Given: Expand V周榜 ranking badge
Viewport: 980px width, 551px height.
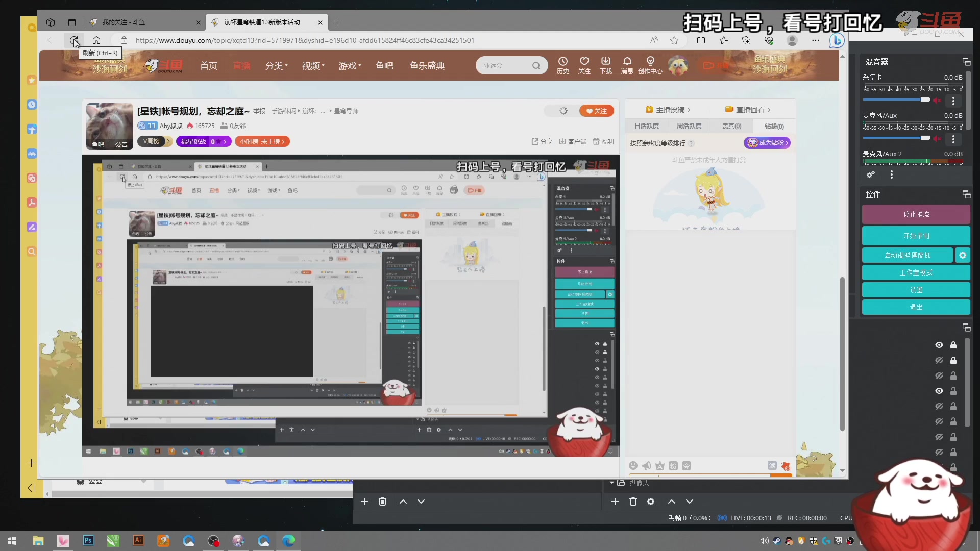Looking at the screenshot, I should [155, 141].
